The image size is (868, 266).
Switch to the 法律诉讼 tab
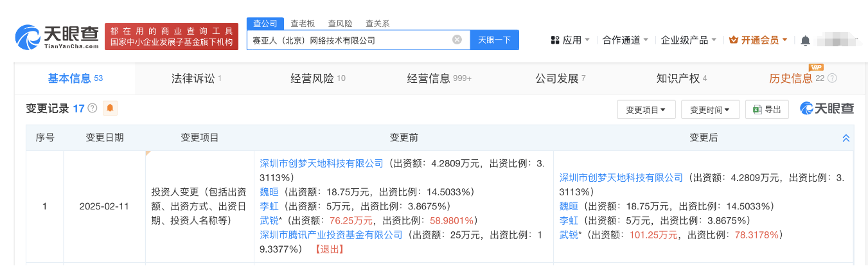tap(196, 78)
